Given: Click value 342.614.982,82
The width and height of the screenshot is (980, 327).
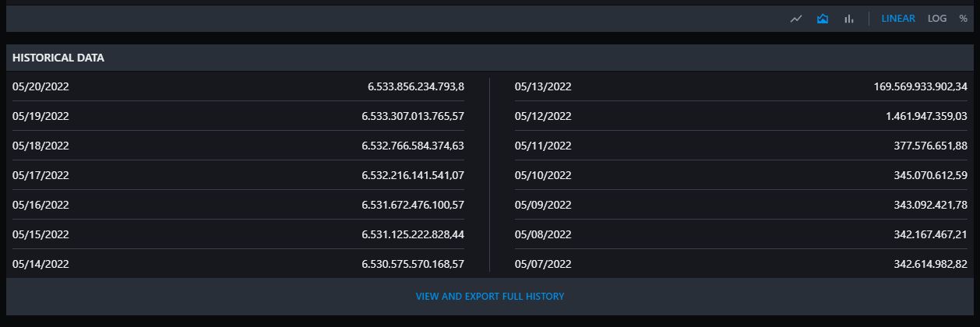Looking at the screenshot, I should click(x=931, y=264).
